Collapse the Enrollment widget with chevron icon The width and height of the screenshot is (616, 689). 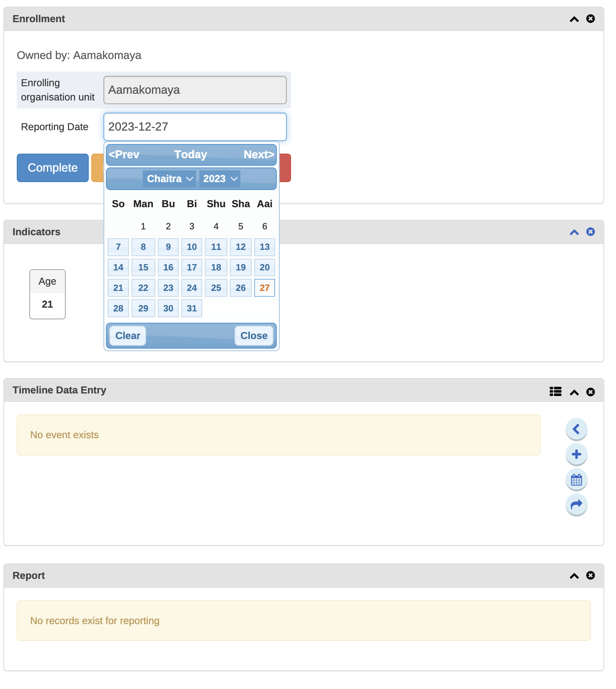574,19
